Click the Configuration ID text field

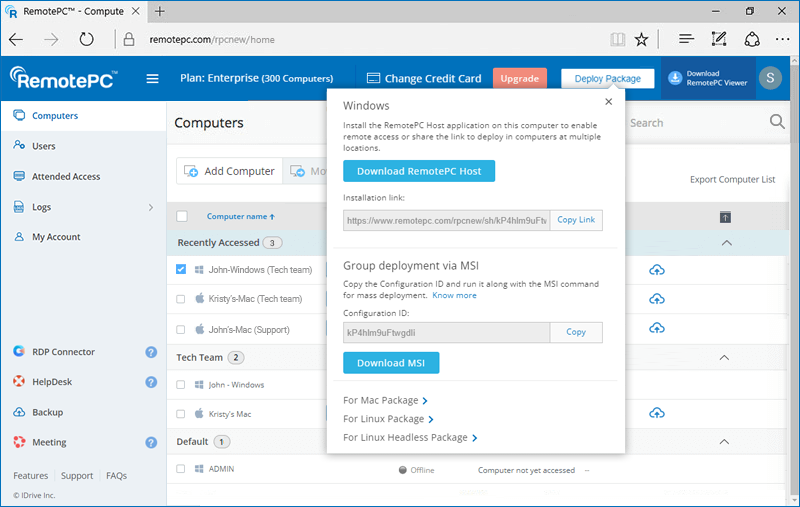click(x=446, y=332)
